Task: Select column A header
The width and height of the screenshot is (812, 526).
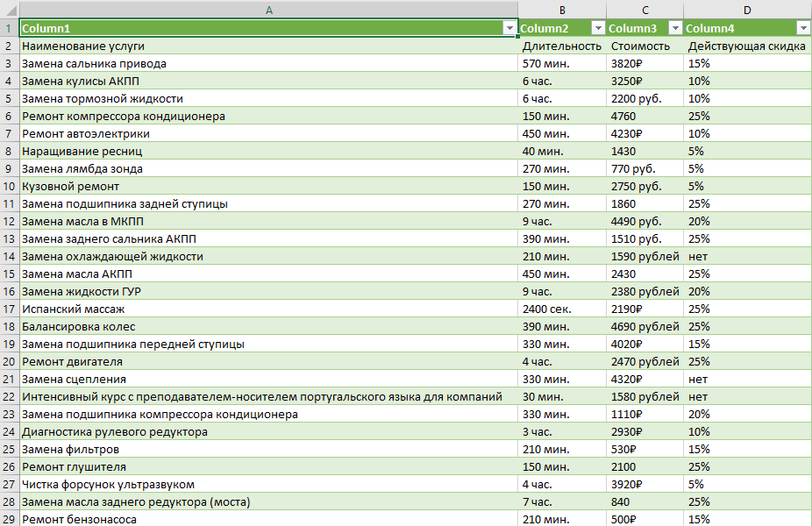Action: (269, 10)
